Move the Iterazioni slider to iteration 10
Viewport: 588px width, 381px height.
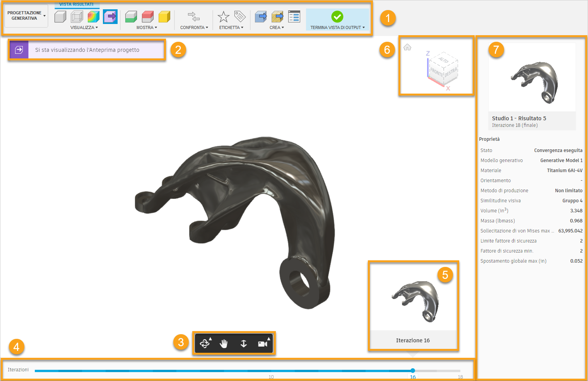tap(271, 370)
